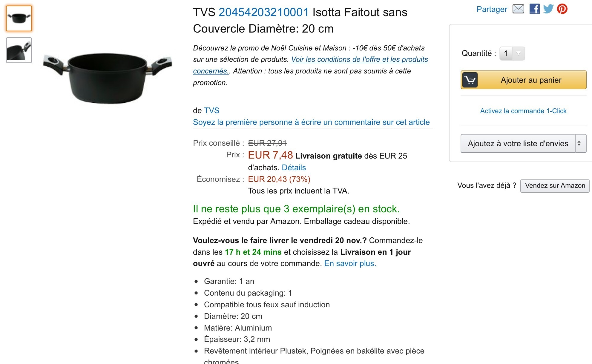Add item to your liste d'envies
Screen dimensions: 592x364
(x=518, y=144)
